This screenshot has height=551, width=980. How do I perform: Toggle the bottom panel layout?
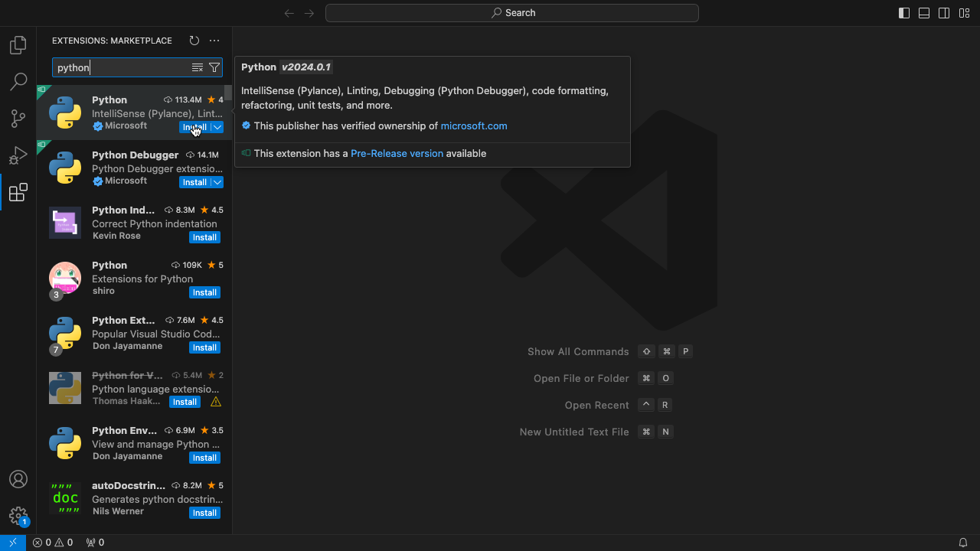[x=924, y=13]
